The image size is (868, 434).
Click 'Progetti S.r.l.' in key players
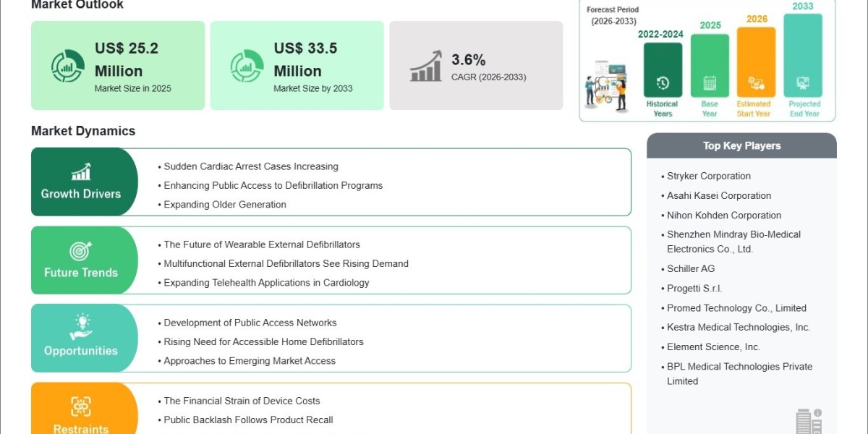click(694, 288)
